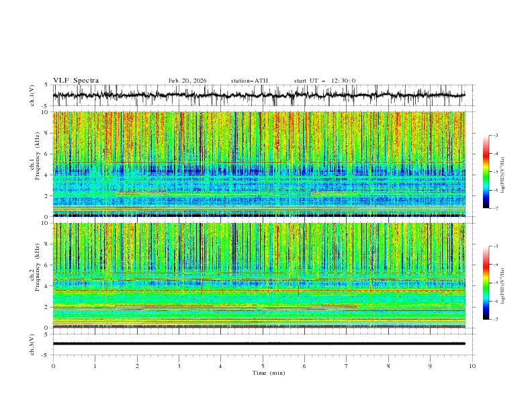
Task: Click the ch.2 spectrogram panel
Action: click(x=259, y=275)
